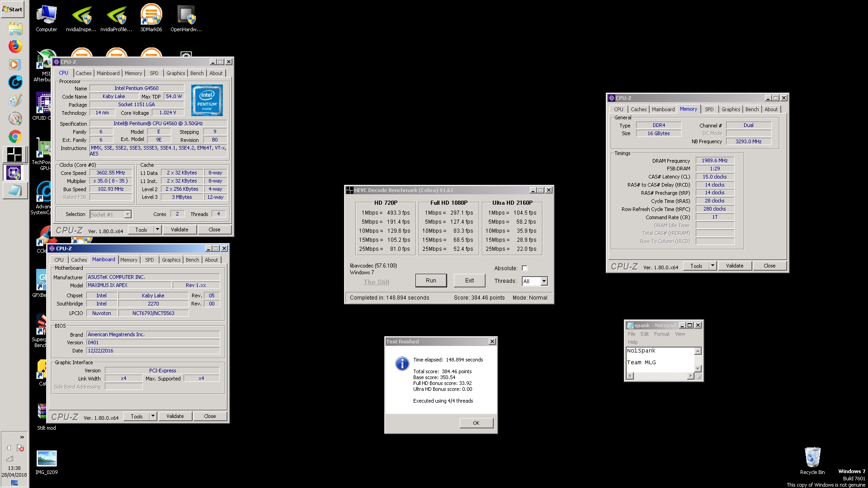Switch to Notepad taskbar icon
The image size is (868, 488).
click(x=15, y=190)
